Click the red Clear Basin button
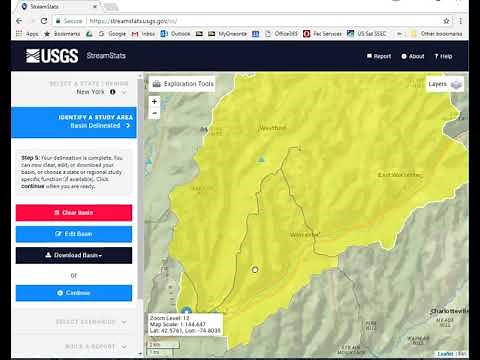The height and width of the screenshot is (360, 480). tap(74, 213)
